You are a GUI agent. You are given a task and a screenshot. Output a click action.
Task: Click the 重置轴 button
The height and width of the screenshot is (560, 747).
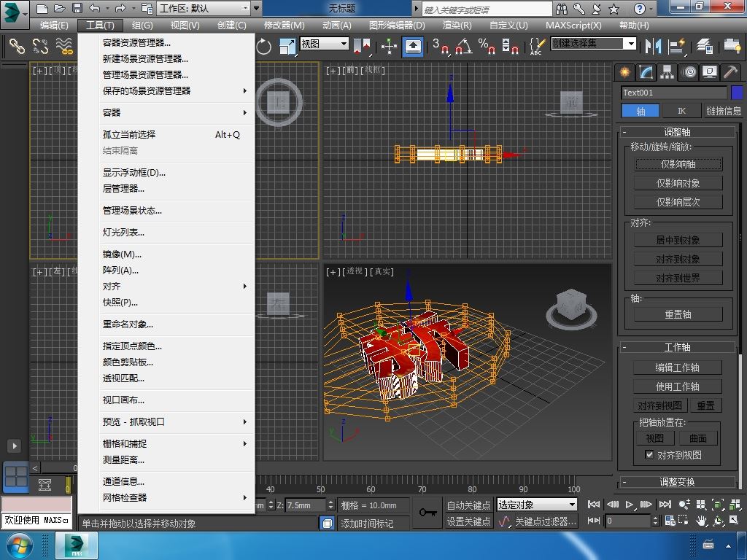678,314
